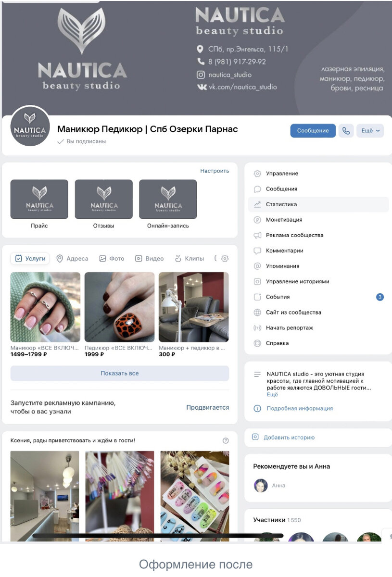392x577 pixels.
Task: Open the salon interior photo
Action: 45,496
